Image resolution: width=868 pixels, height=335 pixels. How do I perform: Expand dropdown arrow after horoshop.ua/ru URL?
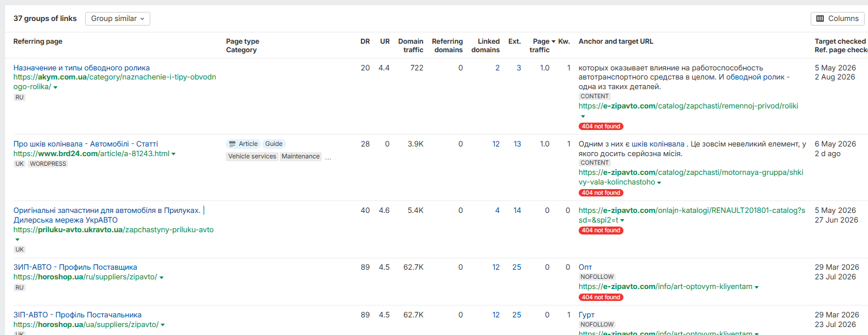pos(162,278)
